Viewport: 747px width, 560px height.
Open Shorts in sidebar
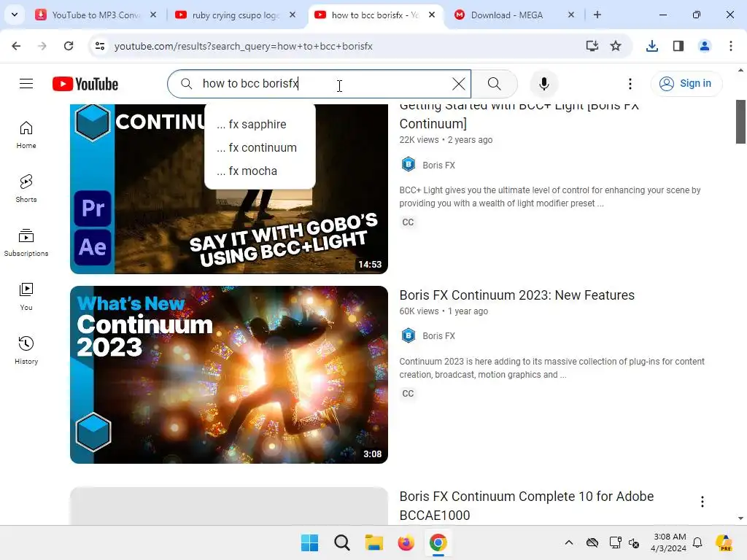[x=26, y=189]
